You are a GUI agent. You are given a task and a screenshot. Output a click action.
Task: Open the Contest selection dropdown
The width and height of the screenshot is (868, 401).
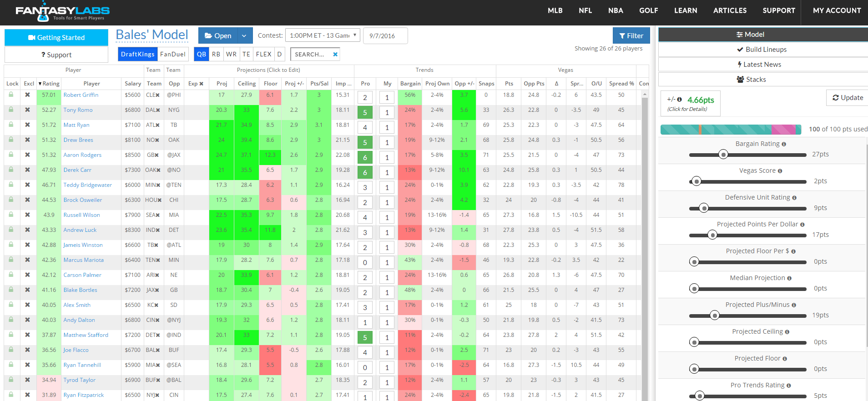tap(323, 35)
